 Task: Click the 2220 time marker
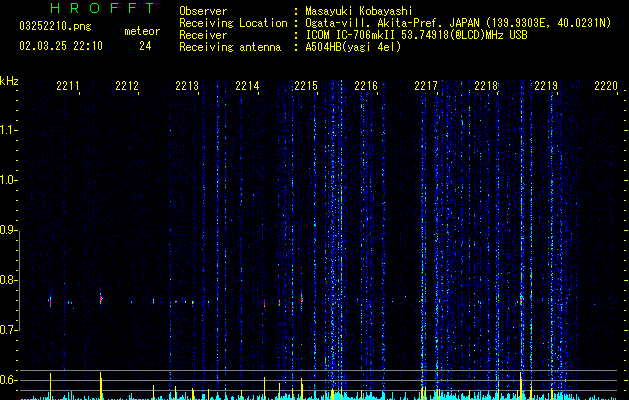click(x=606, y=86)
